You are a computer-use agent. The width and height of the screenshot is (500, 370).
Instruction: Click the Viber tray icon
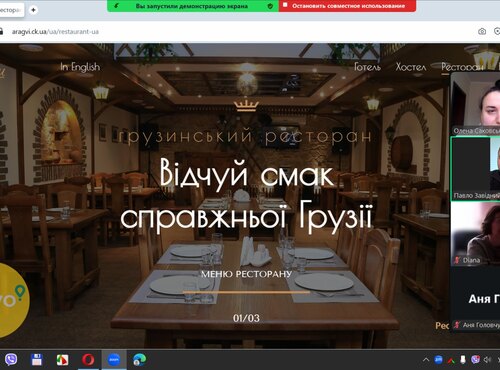(475, 359)
